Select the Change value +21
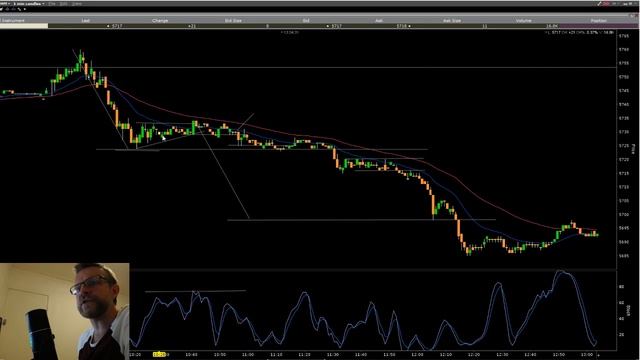 pos(192,26)
